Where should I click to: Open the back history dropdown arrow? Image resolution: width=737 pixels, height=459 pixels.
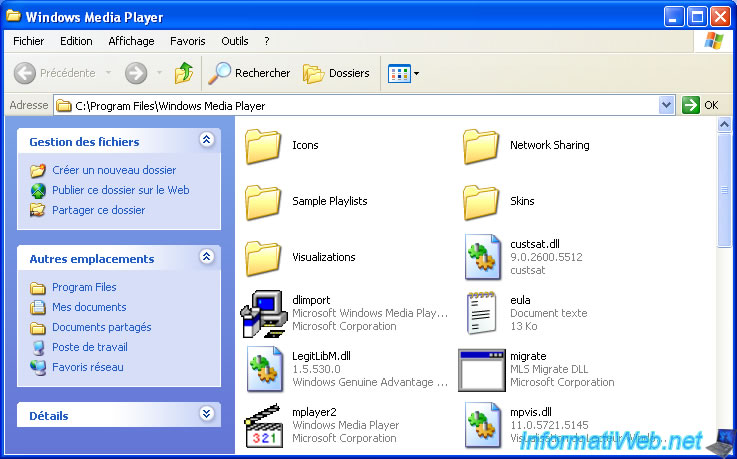click(109, 73)
